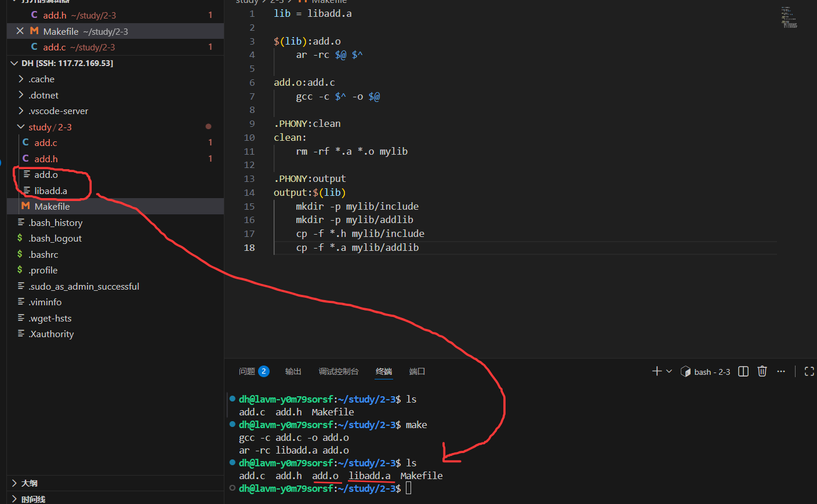Expand the .cache folder

click(x=115, y=79)
